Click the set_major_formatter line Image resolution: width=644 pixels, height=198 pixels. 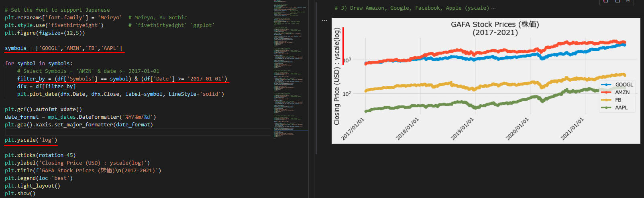click(79, 124)
